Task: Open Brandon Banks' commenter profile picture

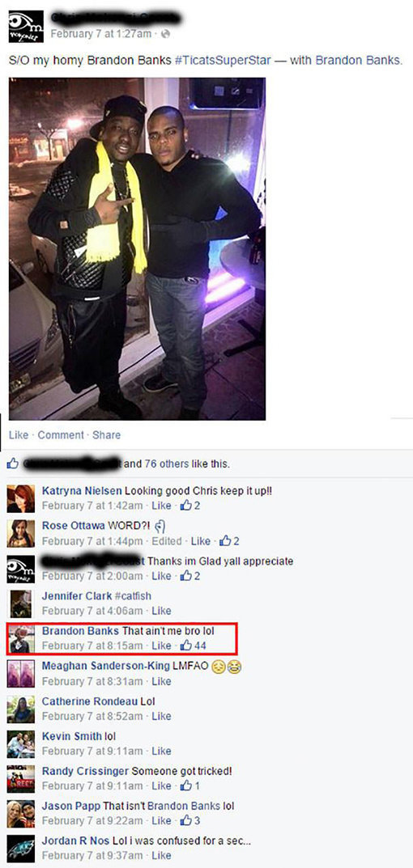Action: tap(22, 639)
